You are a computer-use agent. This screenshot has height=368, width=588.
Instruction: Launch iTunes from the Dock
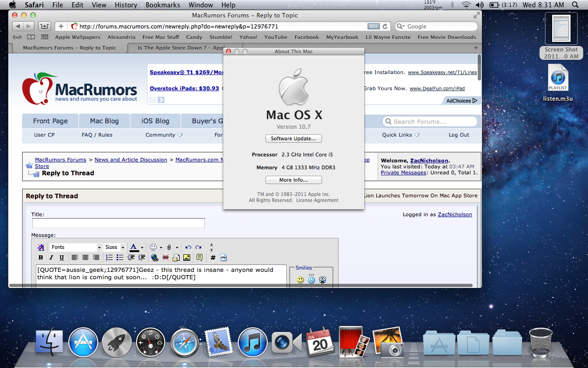253,343
